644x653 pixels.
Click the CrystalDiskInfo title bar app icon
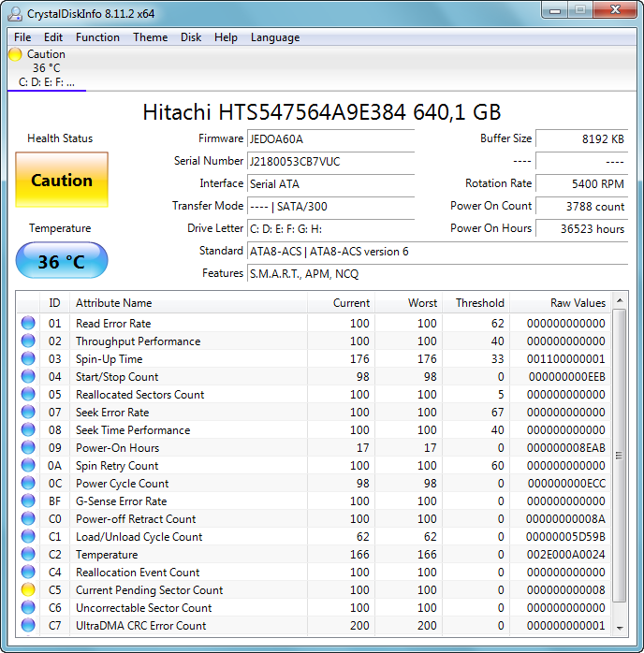point(15,14)
